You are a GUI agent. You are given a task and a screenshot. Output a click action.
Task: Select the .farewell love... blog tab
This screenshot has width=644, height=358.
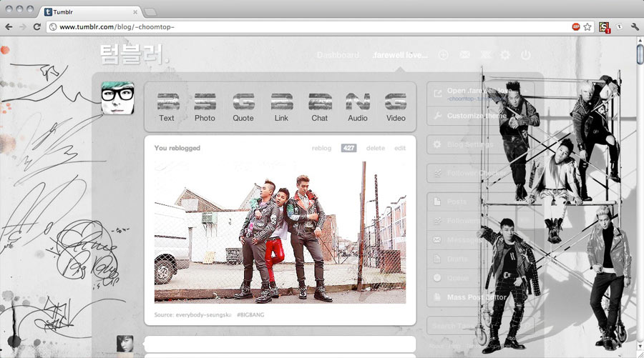click(x=399, y=55)
